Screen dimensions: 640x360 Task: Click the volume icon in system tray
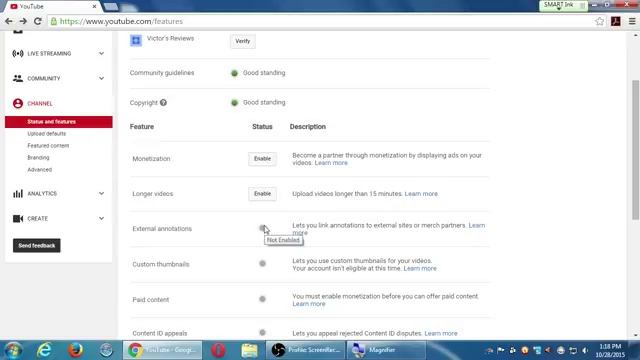tap(585, 351)
